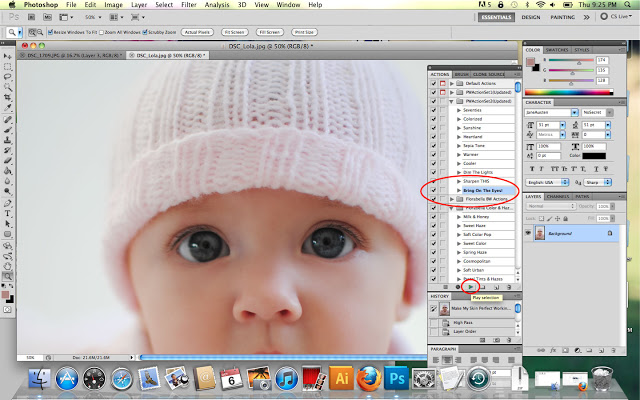Expand the Bring On The Eyes action
640x400 pixels.
[459, 190]
